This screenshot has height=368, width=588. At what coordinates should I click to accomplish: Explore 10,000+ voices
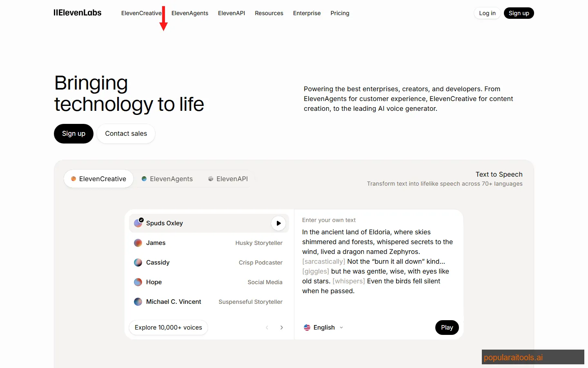tap(168, 328)
